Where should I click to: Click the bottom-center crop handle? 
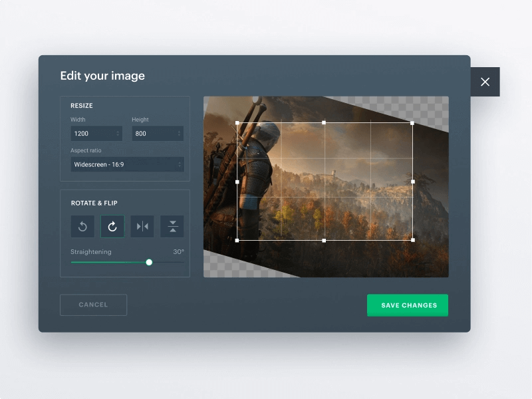tap(325, 240)
